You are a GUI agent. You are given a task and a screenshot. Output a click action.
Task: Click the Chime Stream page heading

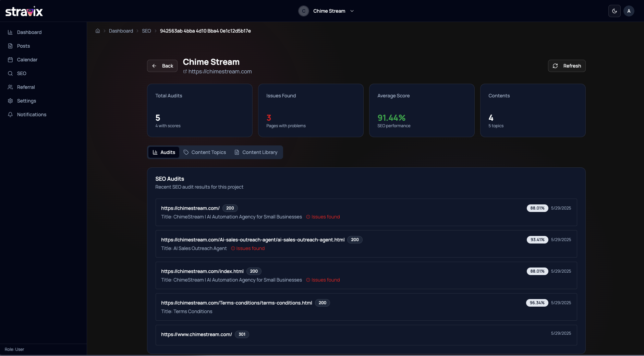click(x=211, y=62)
